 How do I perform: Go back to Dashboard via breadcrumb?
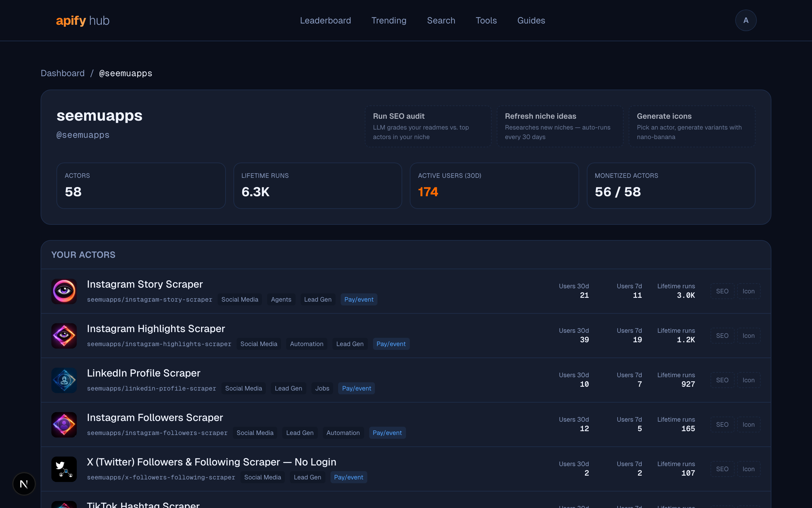62,73
